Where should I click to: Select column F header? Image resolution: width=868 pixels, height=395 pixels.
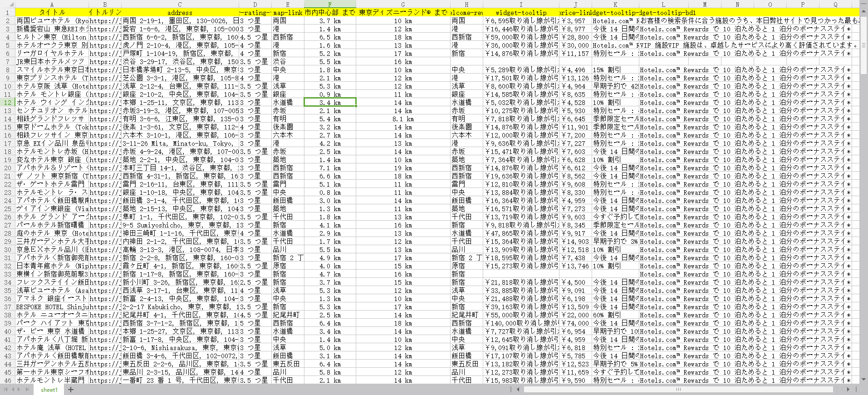(x=330, y=5)
